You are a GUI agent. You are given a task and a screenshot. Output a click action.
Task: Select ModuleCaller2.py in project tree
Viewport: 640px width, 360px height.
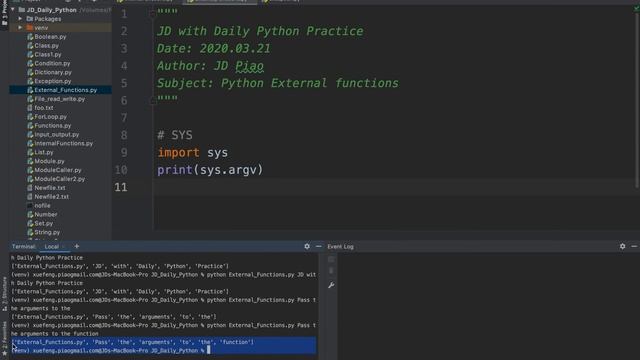(x=60, y=179)
